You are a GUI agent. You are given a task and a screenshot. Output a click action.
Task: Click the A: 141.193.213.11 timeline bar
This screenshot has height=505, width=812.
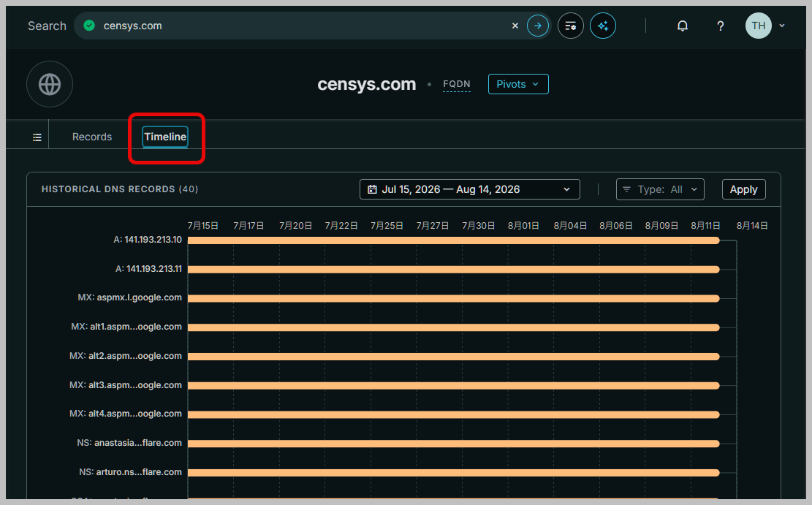(454, 270)
